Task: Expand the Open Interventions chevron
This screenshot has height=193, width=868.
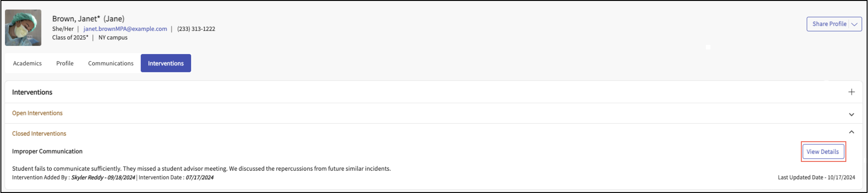Action: pyautogui.click(x=851, y=114)
